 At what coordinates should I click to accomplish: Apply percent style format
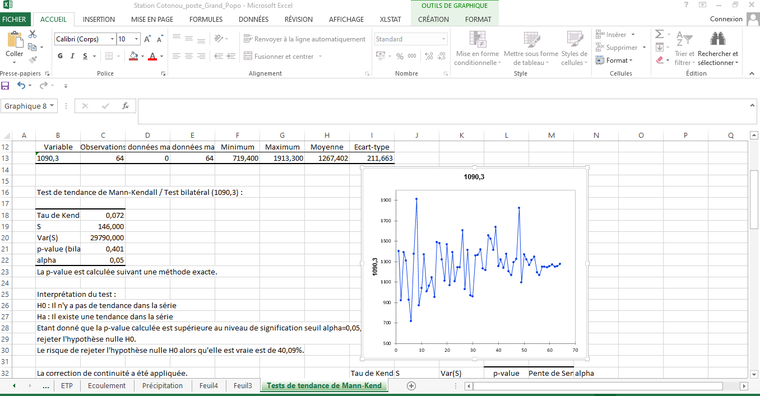click(399, 56)
